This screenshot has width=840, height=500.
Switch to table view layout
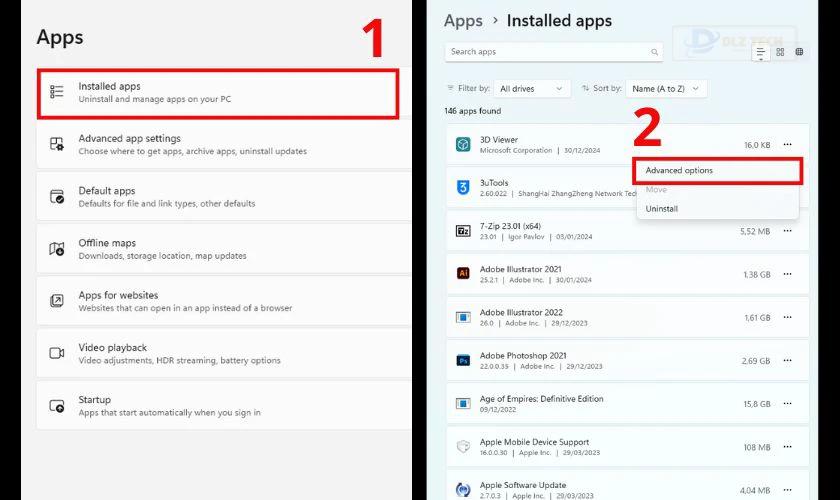pos(799,52)
